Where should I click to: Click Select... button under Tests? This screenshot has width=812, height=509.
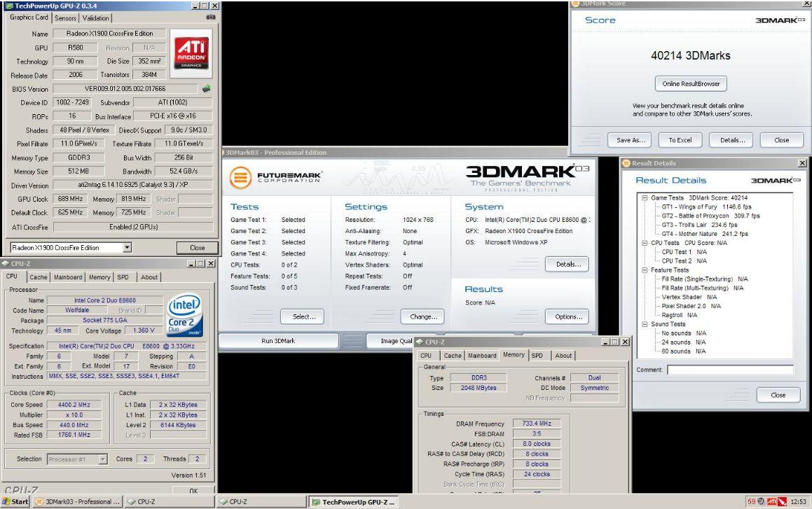tap(303, 316)
